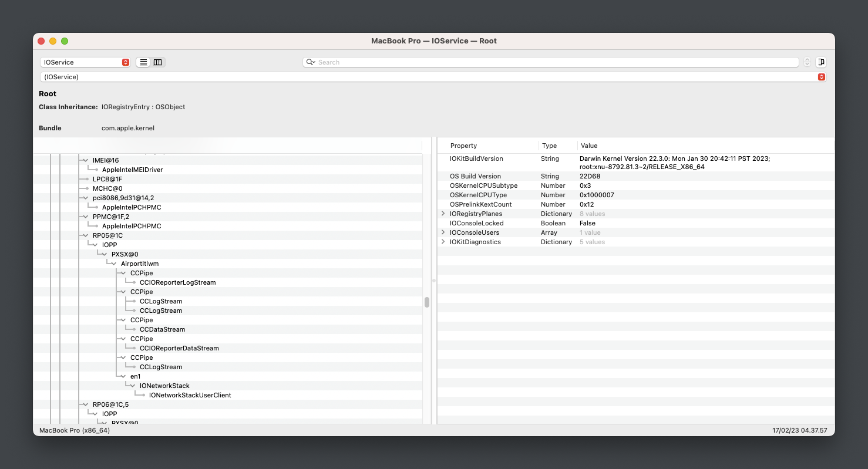This screenshot has height=469, width=868.
Task: Collapse the AirportItlwm node
Action: point(114,264)
